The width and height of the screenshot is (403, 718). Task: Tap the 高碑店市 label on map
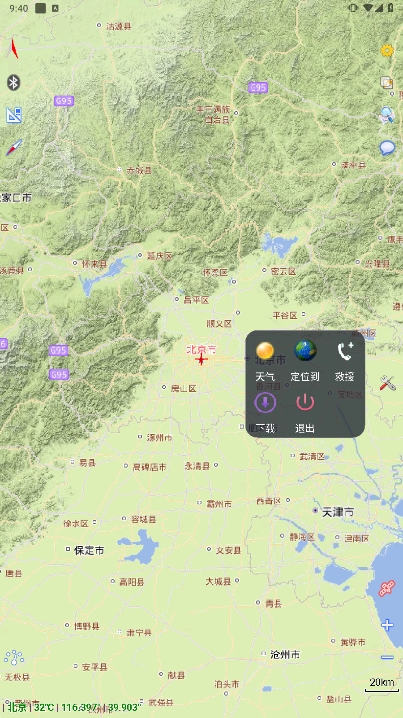(x=149, y=467)
